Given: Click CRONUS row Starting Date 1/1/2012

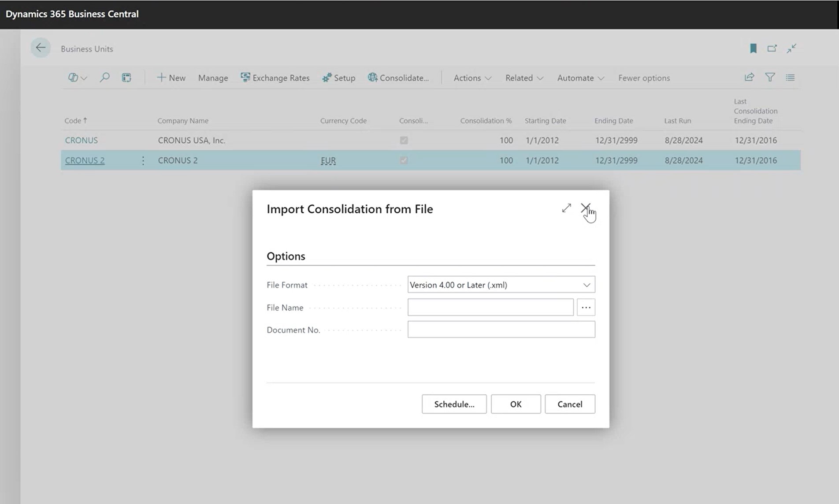Looking at the screenshot, I should 542,140.
